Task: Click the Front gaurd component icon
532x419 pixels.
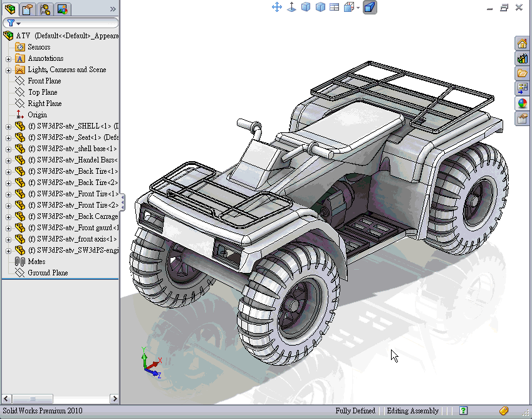Action: (20, 228)
